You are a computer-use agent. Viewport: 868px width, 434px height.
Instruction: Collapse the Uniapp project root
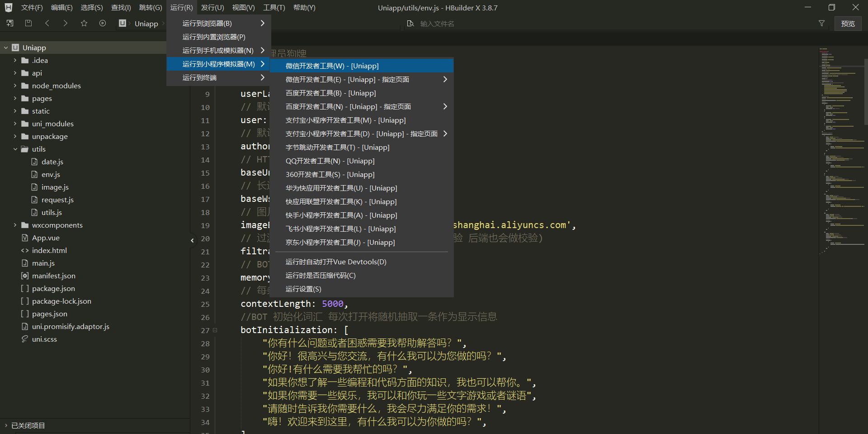tap(6, 48)
